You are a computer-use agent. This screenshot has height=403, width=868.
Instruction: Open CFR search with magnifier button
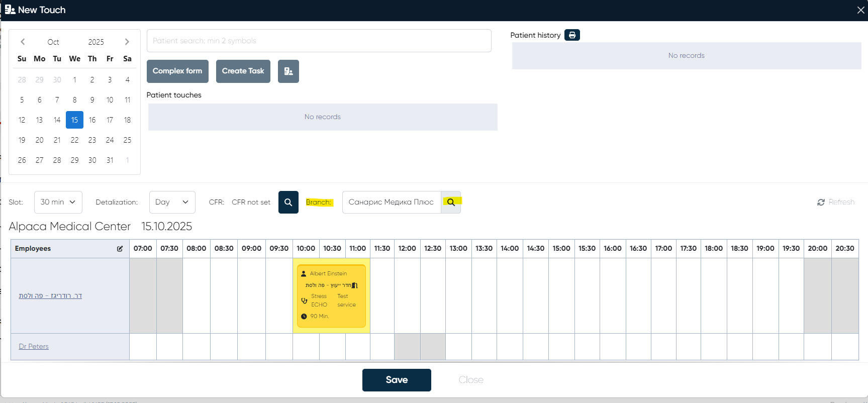point(288,202)
